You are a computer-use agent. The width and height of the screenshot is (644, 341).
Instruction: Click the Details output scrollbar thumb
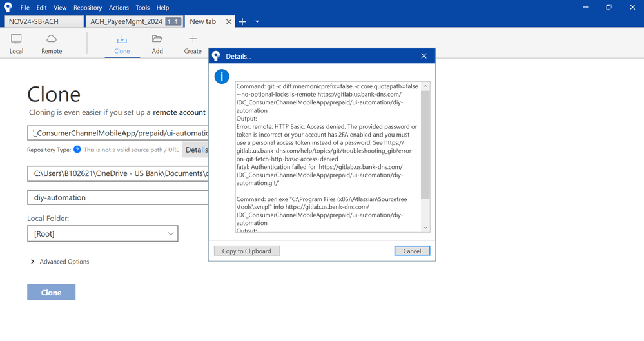point(425,144)
